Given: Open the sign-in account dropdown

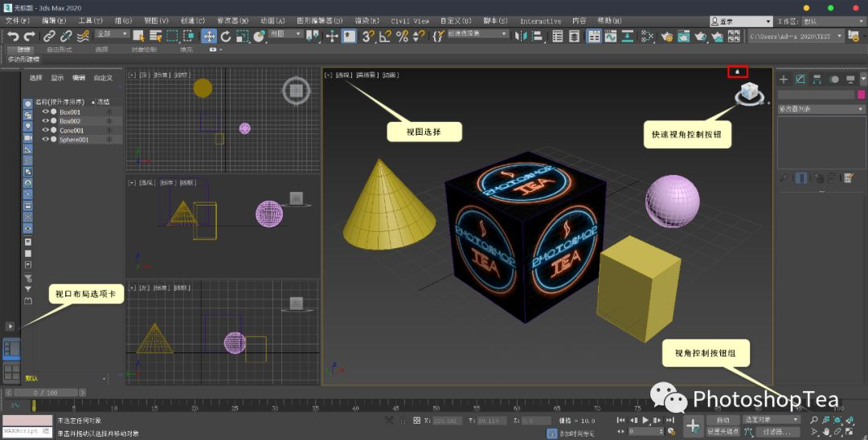Looking at the screenshot, I should point(741,22).
